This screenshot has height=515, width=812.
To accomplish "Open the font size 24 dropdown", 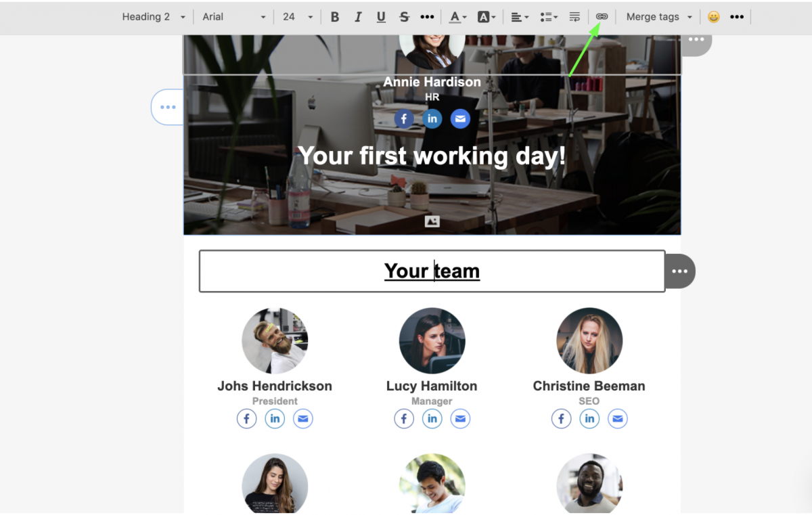I will 298,17.
